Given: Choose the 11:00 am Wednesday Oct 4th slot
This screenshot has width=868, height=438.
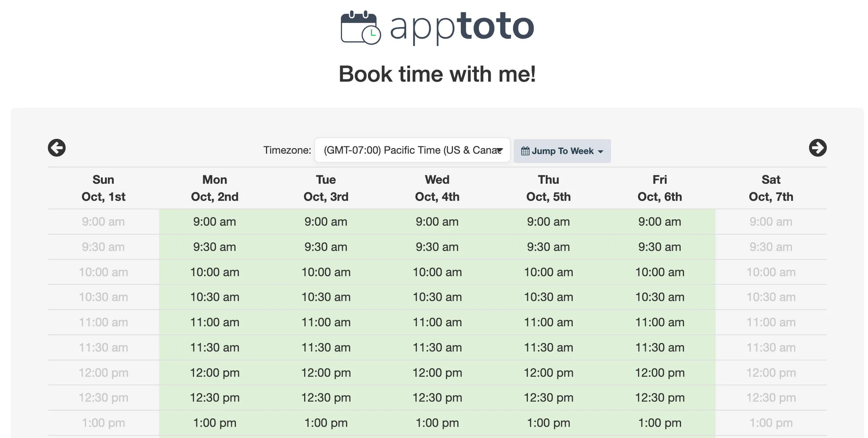Looking at the screenshot, I should coord(437,322).
